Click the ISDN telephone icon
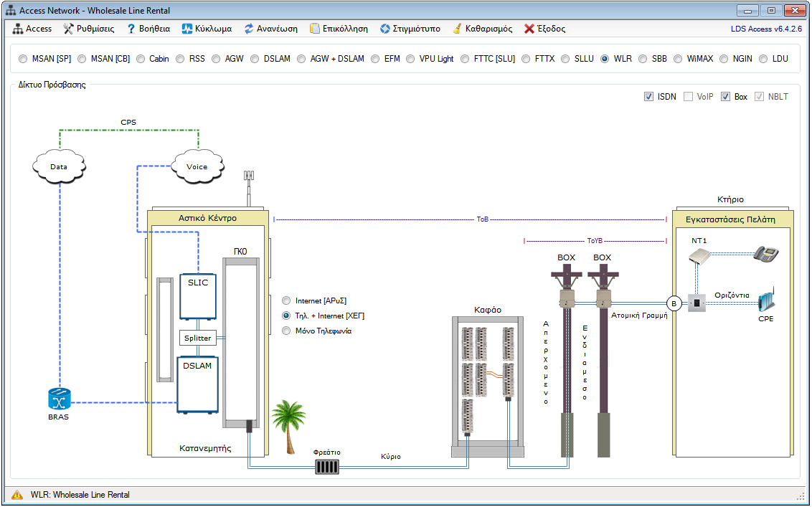This screenshot has height=507, width=812. [x=766, y=253]
